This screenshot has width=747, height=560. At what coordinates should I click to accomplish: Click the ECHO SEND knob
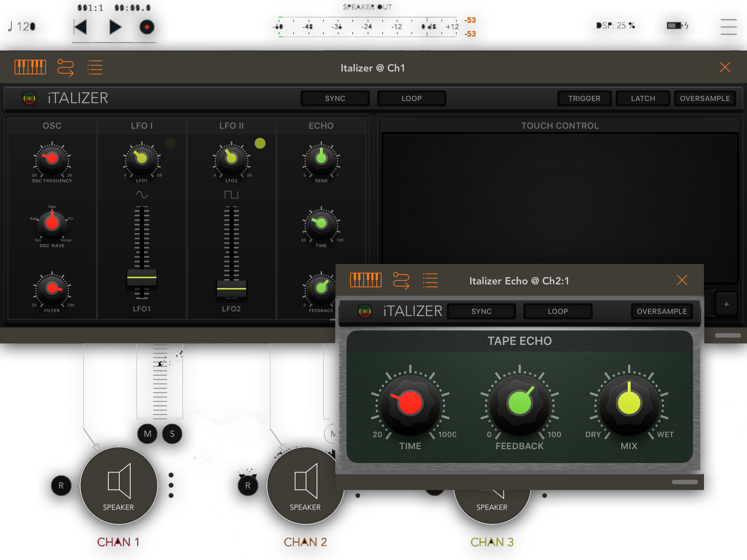321,159
